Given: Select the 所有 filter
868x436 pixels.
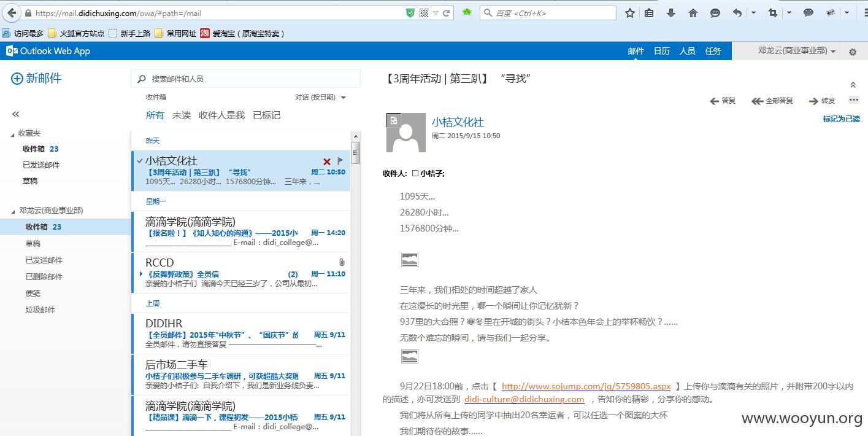Looking at the screenshot, I should (155, 115).
